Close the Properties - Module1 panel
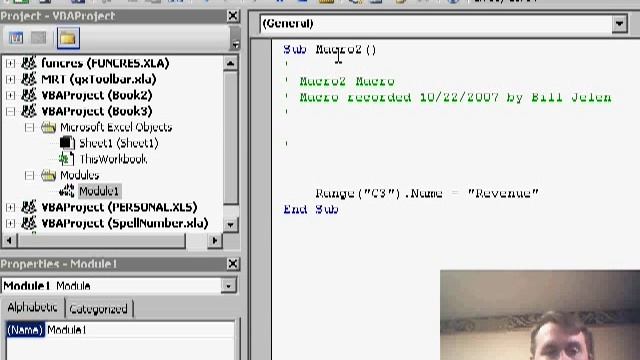The image size is (640, 360). click(233, 264)
